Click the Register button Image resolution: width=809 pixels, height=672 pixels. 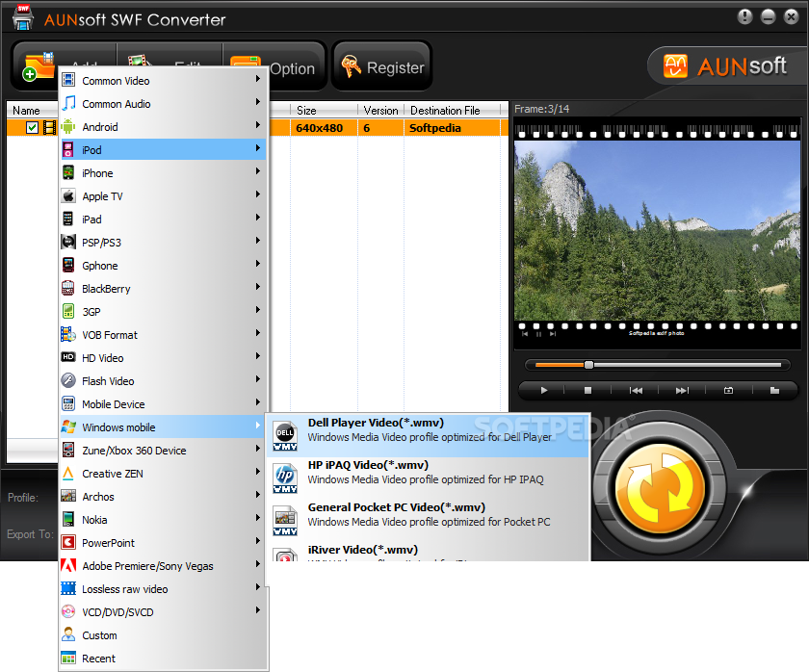tap(381, 67)
